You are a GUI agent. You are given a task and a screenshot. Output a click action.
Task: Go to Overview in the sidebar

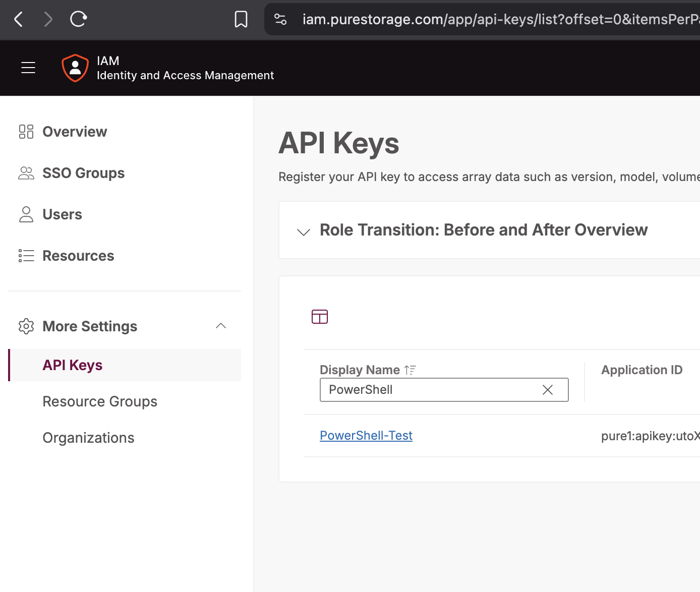coord(75,132)
